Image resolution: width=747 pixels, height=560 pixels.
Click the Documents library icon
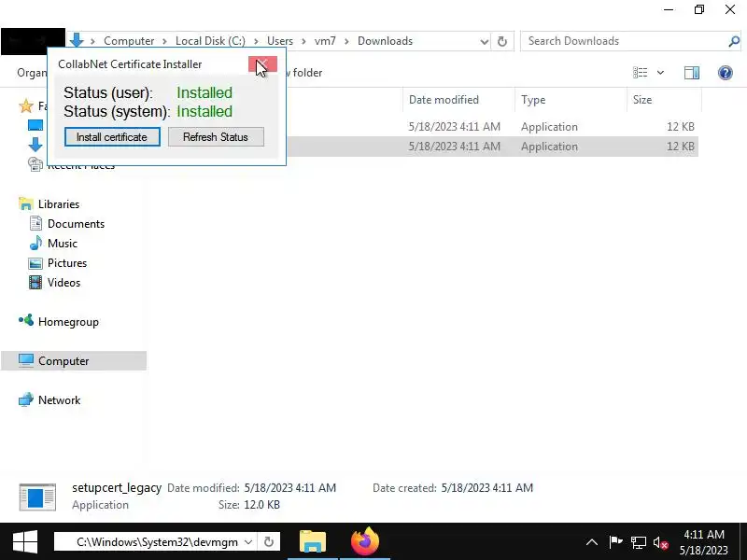pyautogui.click(x=35, y=223)
